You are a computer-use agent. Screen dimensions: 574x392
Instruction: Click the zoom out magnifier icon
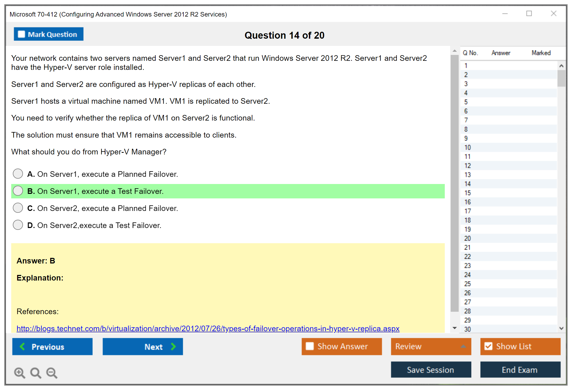(52, 372)
